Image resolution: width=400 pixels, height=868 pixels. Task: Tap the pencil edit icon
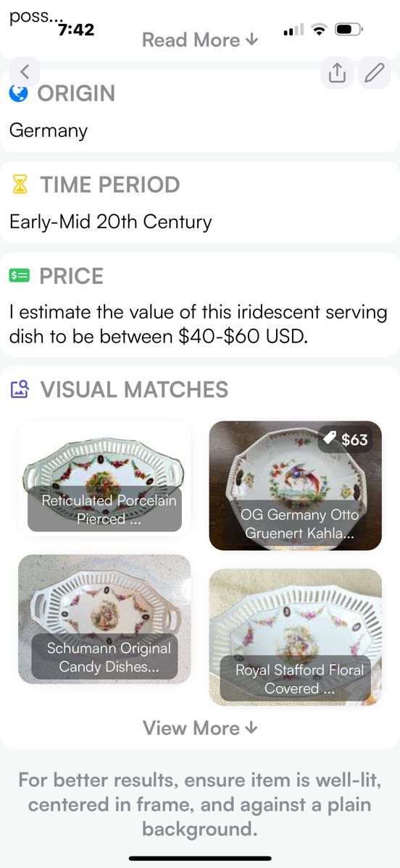coord(374,72)
